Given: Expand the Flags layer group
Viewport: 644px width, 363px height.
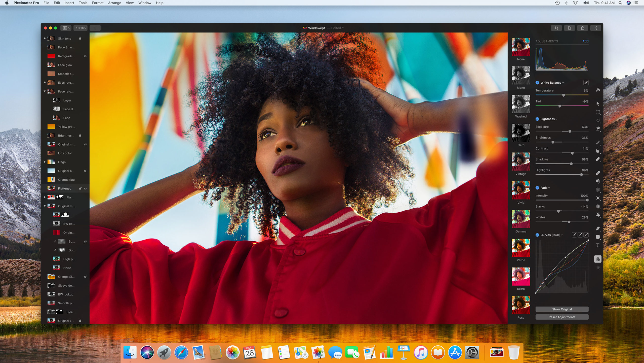Looking at the screenshot, I should point(45,162).
